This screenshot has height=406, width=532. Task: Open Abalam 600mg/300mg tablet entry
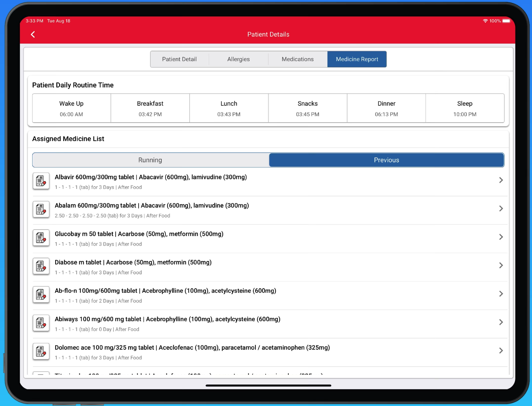pos(270,210)
